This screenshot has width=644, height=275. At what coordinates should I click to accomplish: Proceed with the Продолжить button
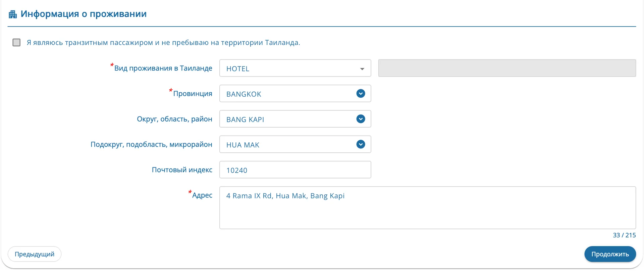pyautogui.click(x=610, y=254)
